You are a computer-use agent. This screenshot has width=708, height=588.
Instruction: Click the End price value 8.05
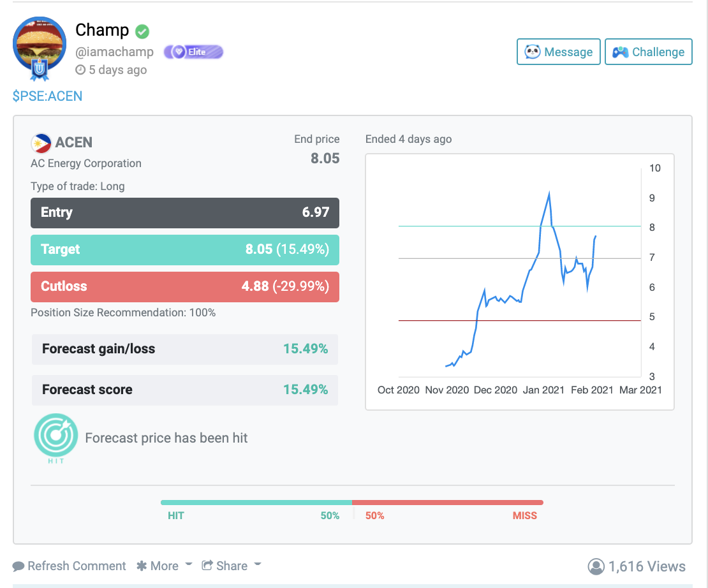point(325,159)
